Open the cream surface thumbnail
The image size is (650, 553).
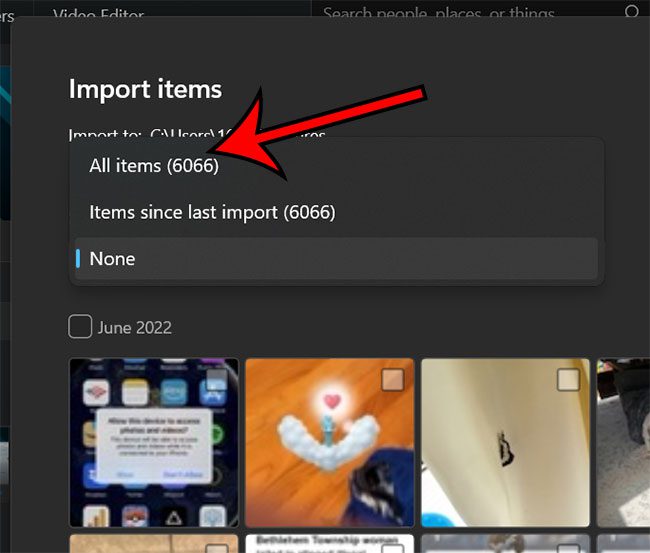505,443
